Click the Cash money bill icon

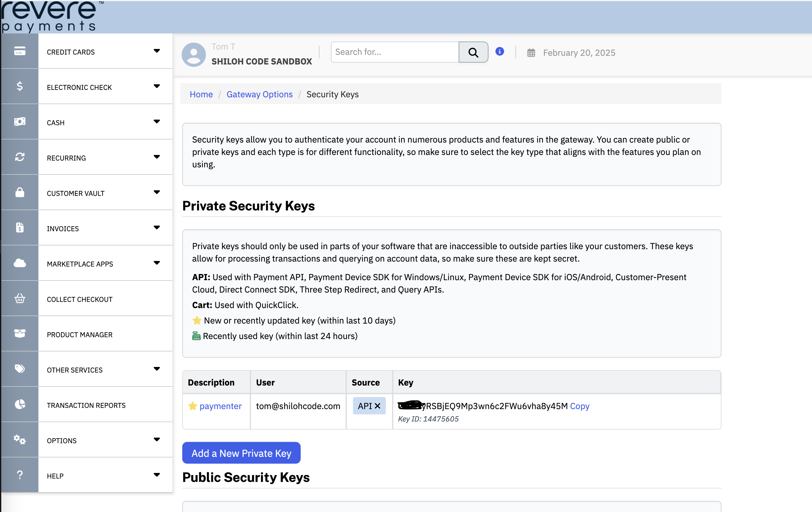[20, 122]
